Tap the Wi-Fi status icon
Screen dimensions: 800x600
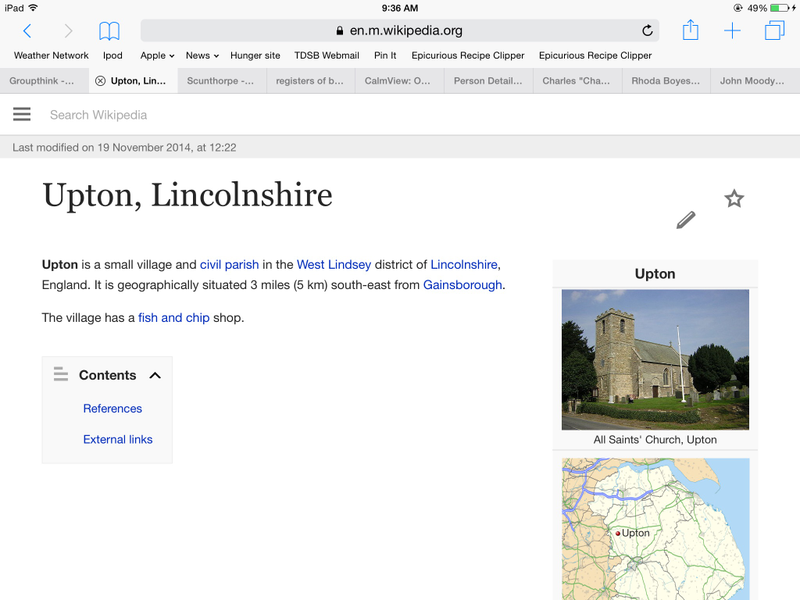pos(33,8)
